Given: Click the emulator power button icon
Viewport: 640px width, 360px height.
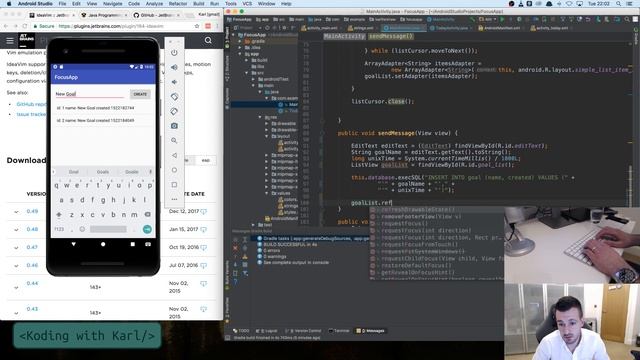Looking at the screenshot, I should click(x=174, y=53).
